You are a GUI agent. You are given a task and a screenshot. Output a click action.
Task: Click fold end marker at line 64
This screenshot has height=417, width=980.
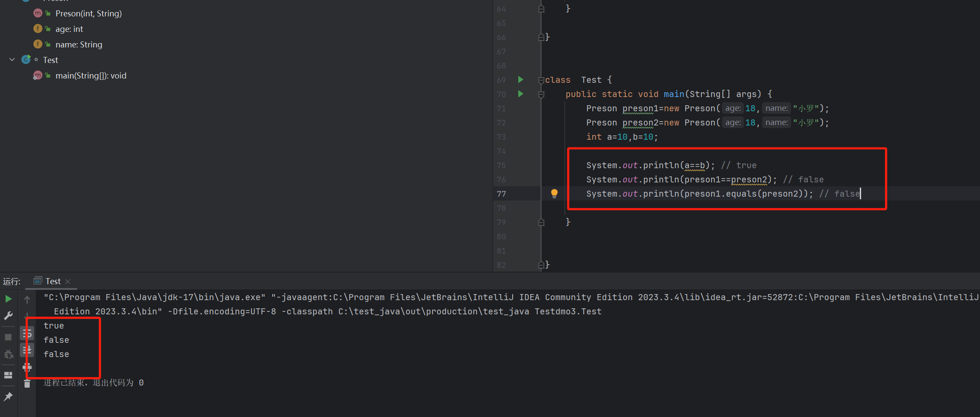click(541, 9)
